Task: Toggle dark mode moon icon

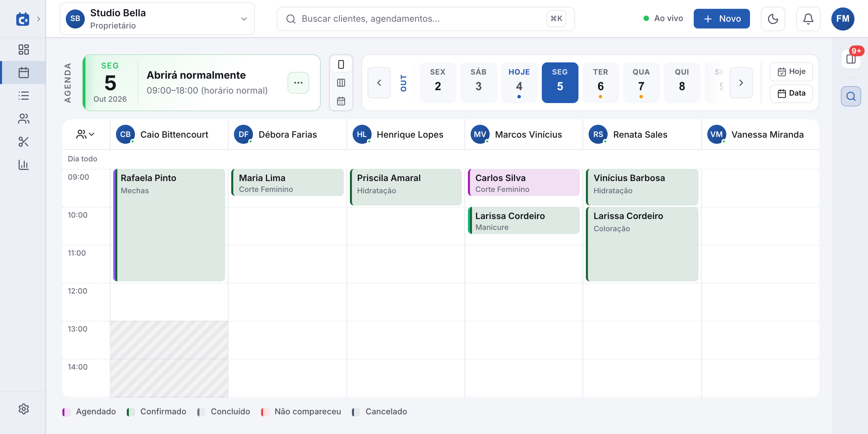Action: (x=773, y=19)
